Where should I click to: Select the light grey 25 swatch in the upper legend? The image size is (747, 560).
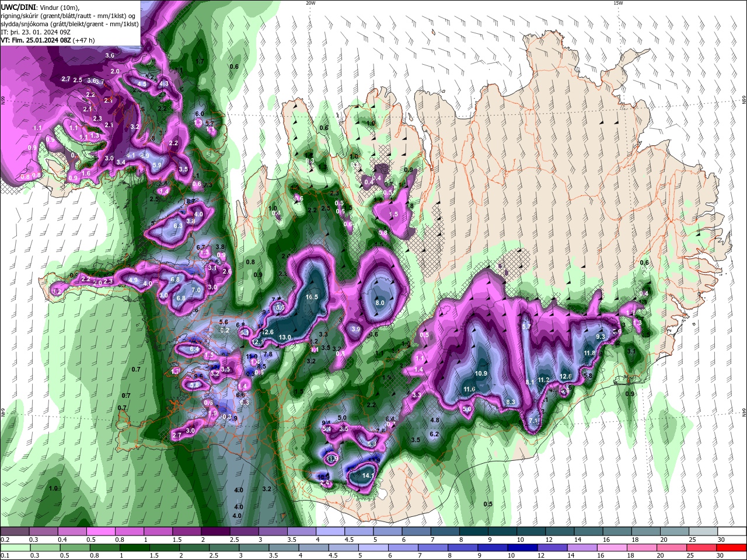coord(703,531)
